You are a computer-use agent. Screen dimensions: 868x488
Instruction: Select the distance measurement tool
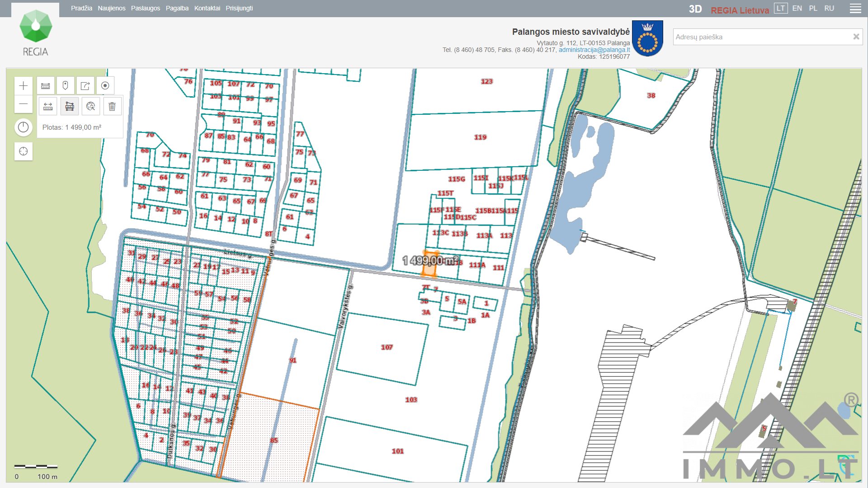pos(48,107)
